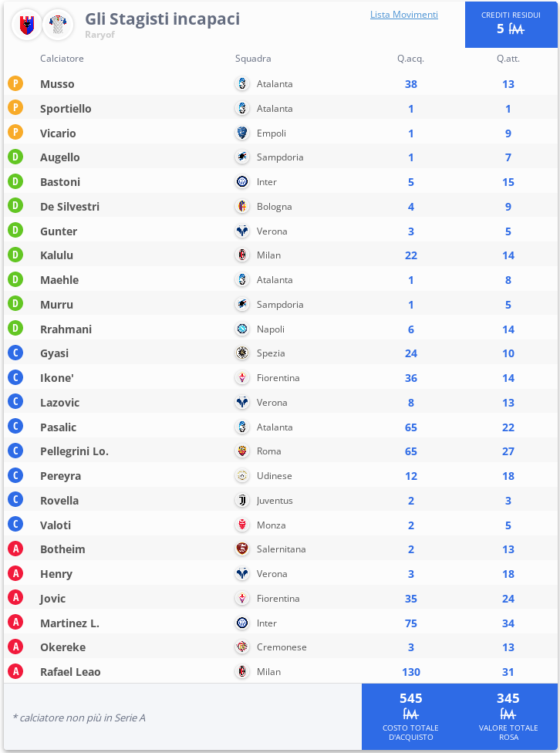The width and height of the screenshot is (560, 753).
Task: Click the team crest logo in header
Action: [26, 25]
